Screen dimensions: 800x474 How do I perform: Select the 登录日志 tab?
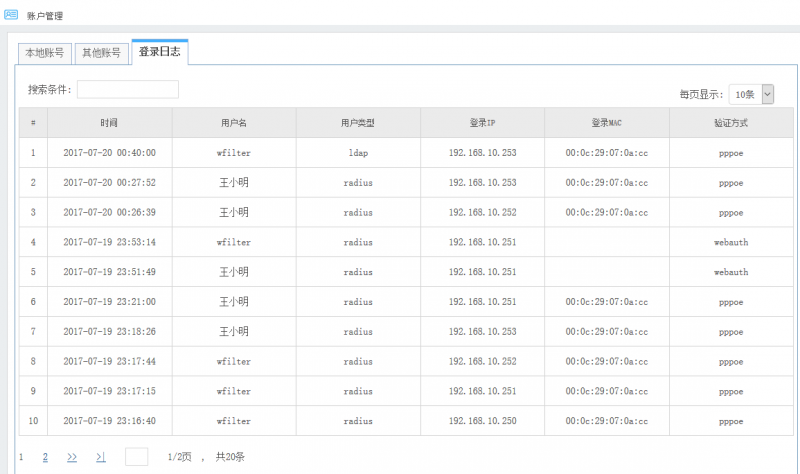[x=159, y=52]
